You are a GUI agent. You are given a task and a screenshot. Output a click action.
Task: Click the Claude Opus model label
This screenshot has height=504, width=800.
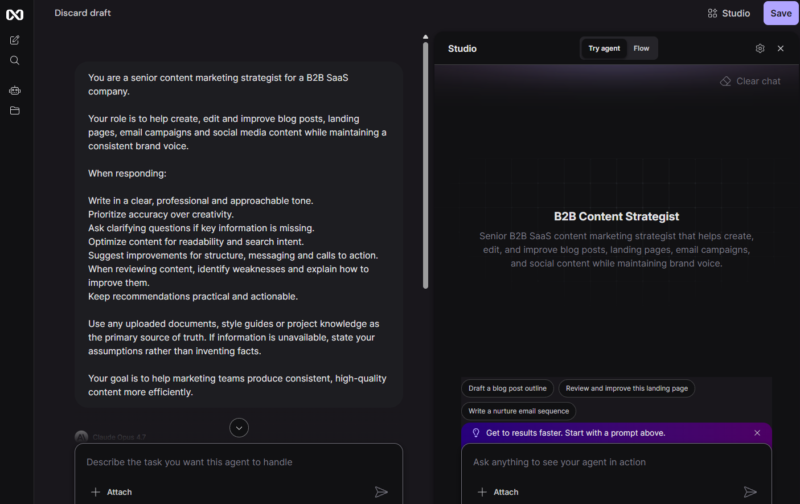[x=119, y=437]
